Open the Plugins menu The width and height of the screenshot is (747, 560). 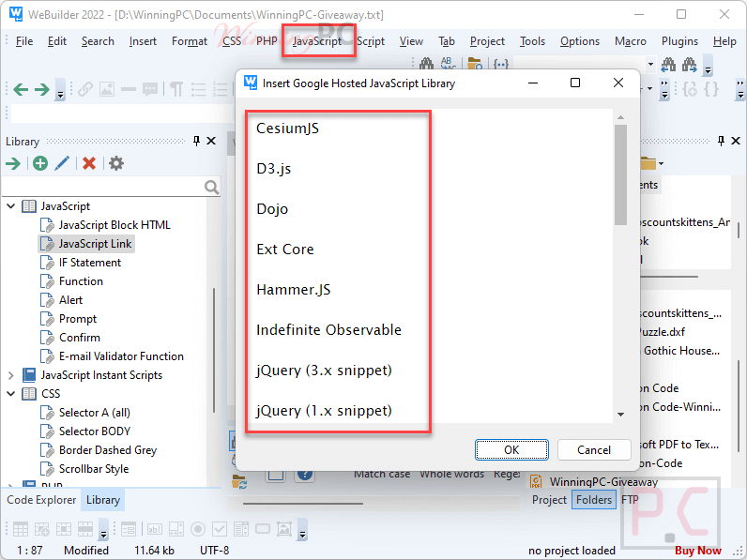click(679, 41)
